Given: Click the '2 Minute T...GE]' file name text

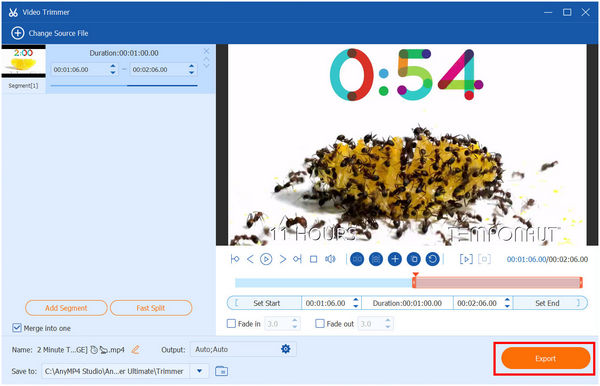Looking at the screenshot, I should pos(62,349).
